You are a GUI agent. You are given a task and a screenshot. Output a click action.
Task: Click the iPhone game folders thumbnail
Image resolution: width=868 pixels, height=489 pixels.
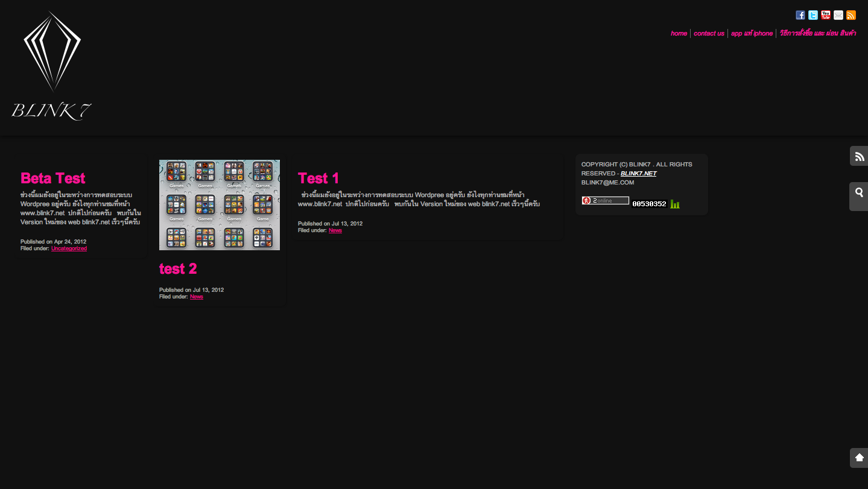[220, 205]
